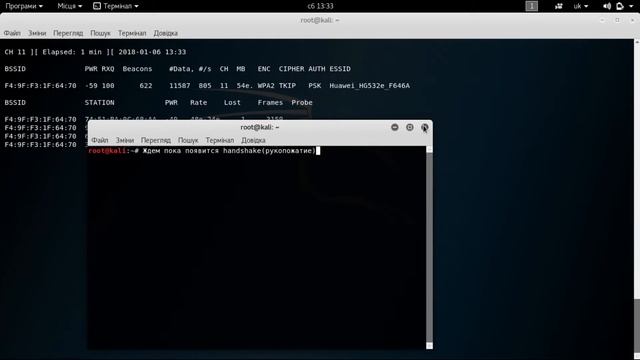Open Термінал menu in the front terminal

(x=220, y=140)
